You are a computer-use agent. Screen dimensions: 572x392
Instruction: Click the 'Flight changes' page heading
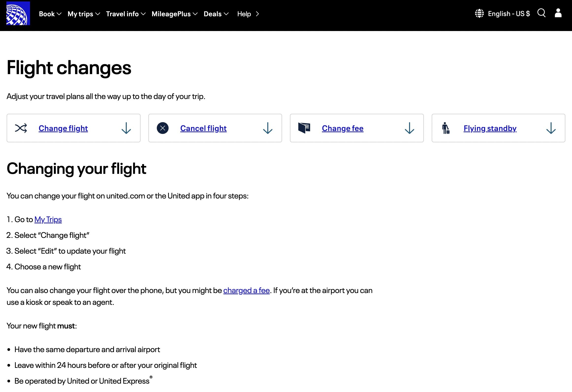69,67
